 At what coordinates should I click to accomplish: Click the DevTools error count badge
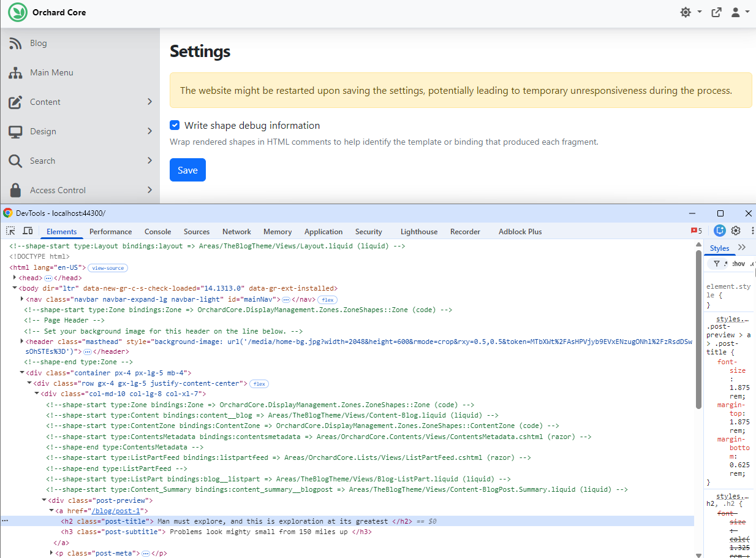(x=697, y=231)
